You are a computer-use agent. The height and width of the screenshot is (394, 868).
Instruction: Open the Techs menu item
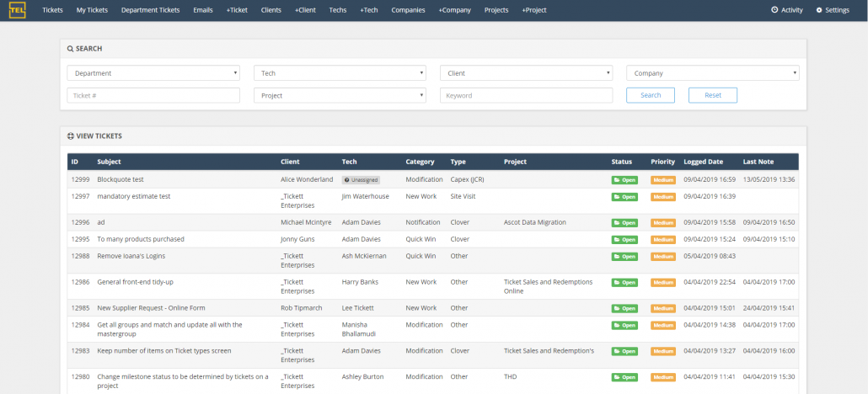click(338, 10)
